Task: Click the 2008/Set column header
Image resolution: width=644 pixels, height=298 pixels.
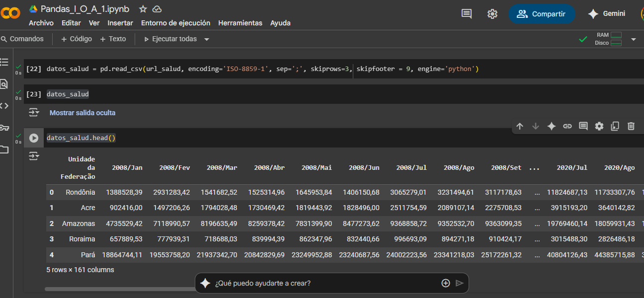Action: coord(506,168)
